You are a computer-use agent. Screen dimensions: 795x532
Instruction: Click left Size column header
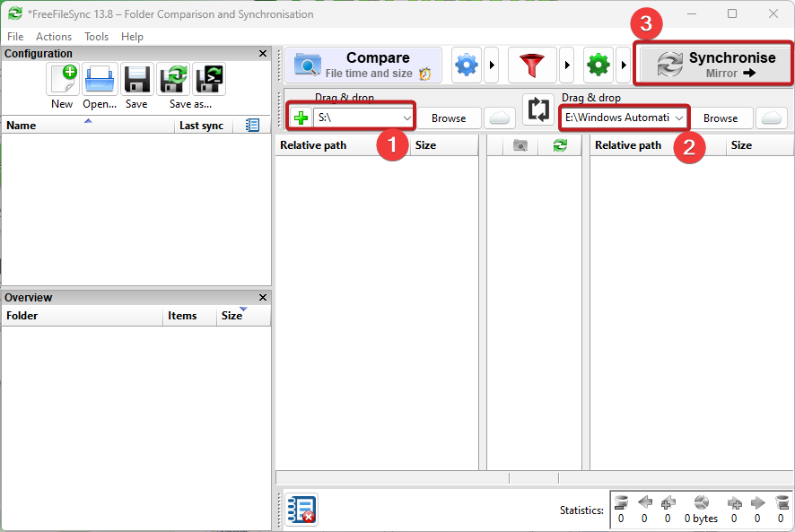tap(443, 145)
